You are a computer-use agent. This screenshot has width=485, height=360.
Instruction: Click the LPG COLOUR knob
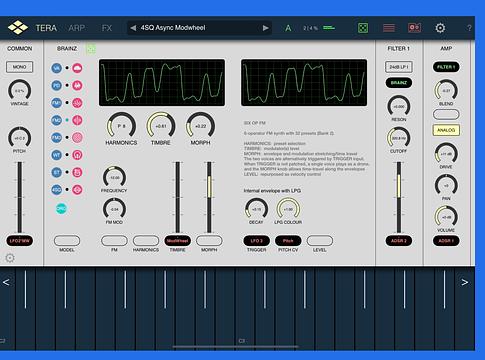coord(288,209)
